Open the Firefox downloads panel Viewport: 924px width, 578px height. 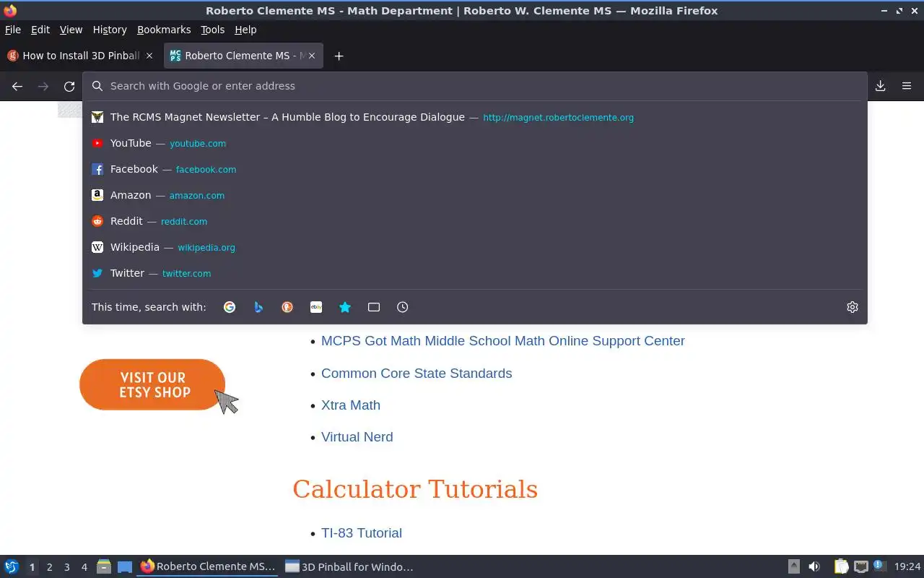tap(880, 86)
